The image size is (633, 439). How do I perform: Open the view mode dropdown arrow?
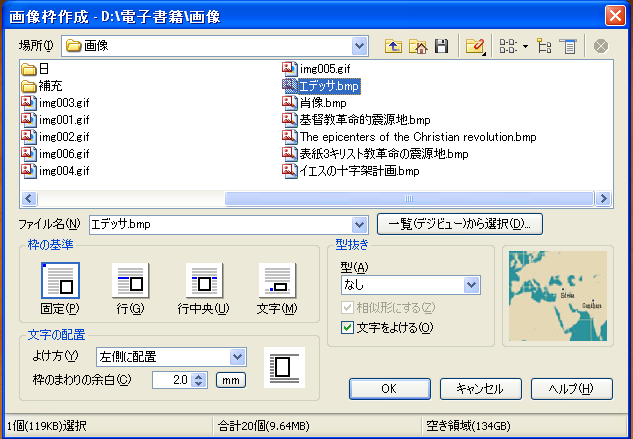point(526,45)
